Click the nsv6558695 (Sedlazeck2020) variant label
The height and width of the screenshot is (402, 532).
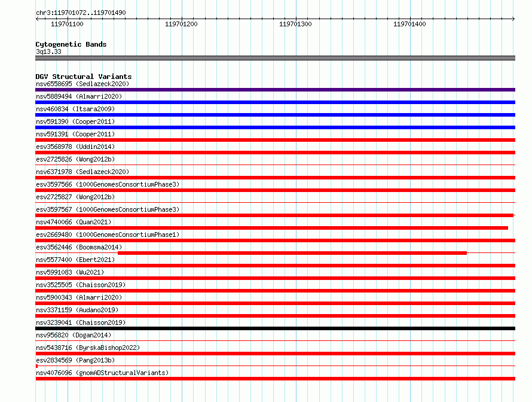pos(82,84)
